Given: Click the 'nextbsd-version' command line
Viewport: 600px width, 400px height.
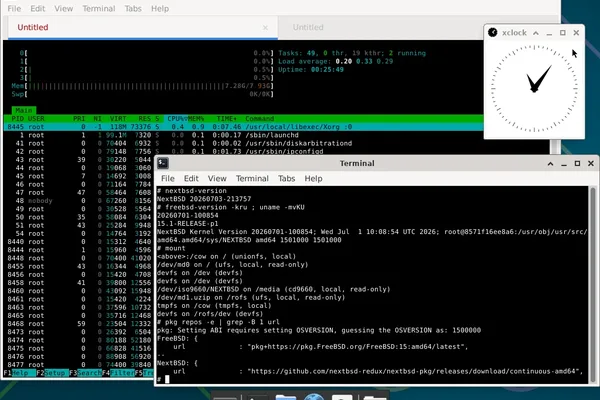Looking at the screenshot, I should [192, 191].
